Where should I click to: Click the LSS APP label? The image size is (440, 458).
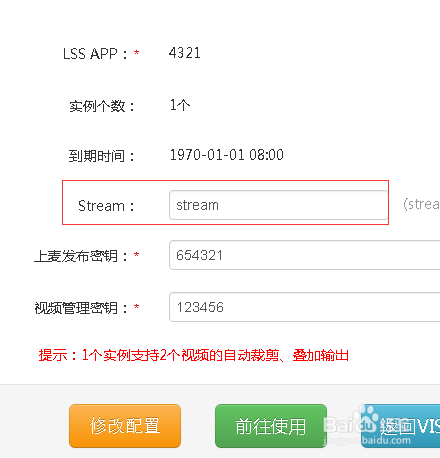(x=95, y=54)
